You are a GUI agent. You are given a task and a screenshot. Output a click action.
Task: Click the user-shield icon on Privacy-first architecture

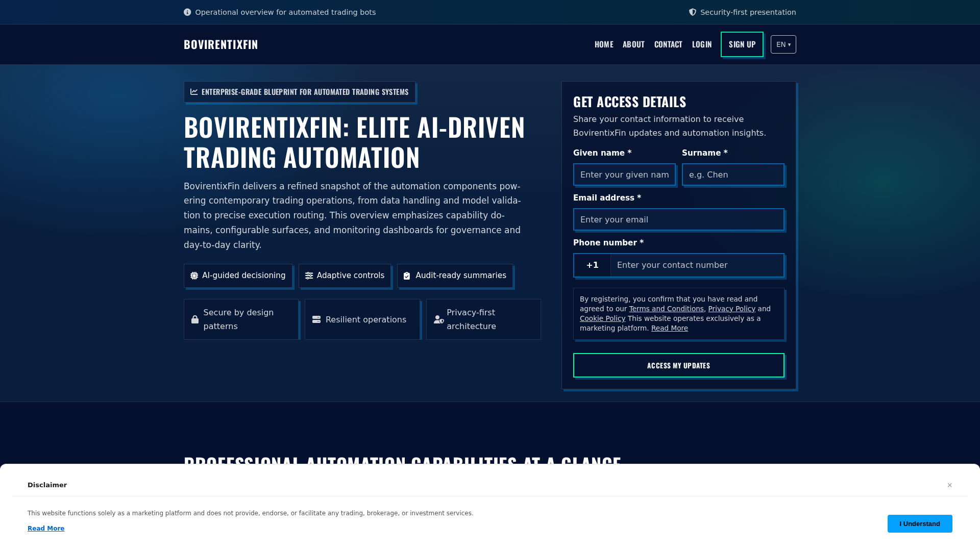439,319
